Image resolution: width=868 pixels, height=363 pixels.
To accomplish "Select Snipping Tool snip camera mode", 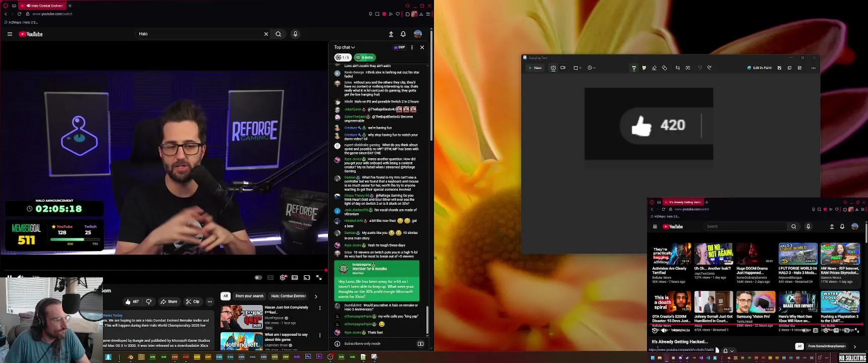I will 553,68.
